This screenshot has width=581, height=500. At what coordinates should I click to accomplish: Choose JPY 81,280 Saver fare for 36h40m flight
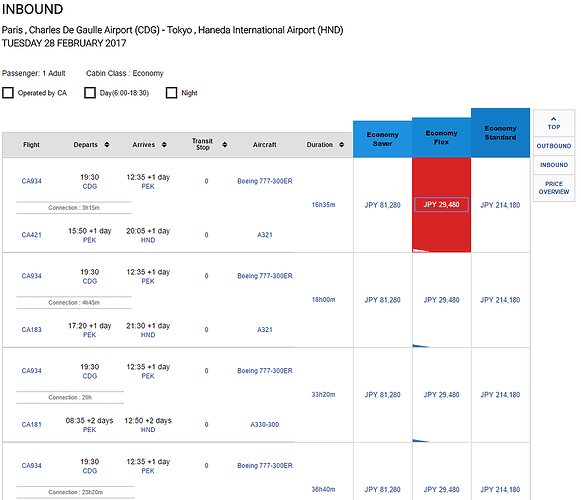[382, 490]
